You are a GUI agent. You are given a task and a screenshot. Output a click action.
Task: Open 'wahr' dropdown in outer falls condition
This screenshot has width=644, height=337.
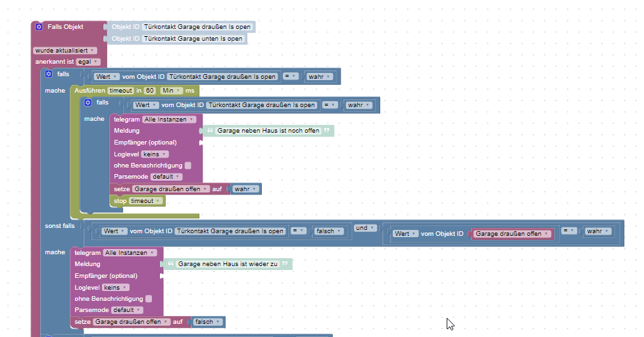click(319, 77)
